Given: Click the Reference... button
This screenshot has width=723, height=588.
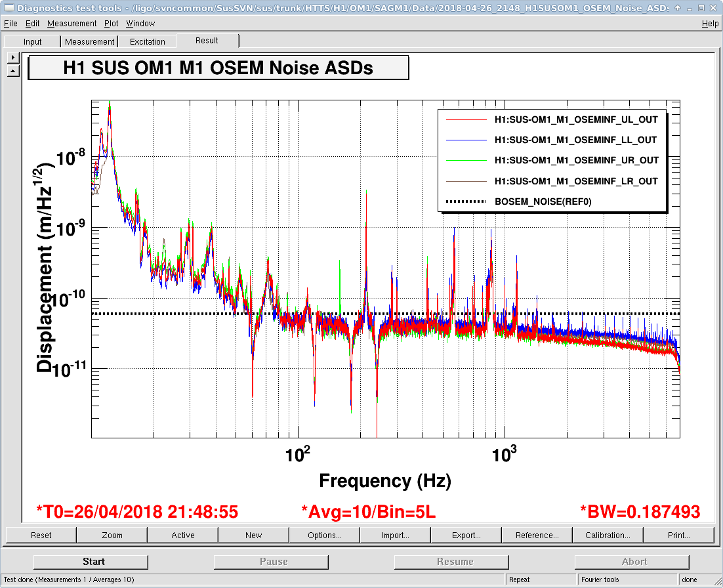Looking at the screenshot, I should click(537, 535).
